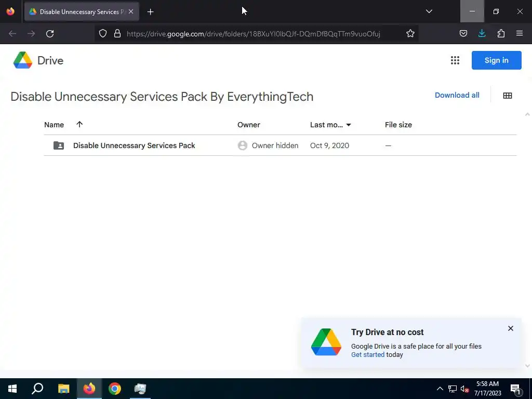Open the Firefox downloads panel
This screenshot has width=532, height=399.
tap(482, 34)
